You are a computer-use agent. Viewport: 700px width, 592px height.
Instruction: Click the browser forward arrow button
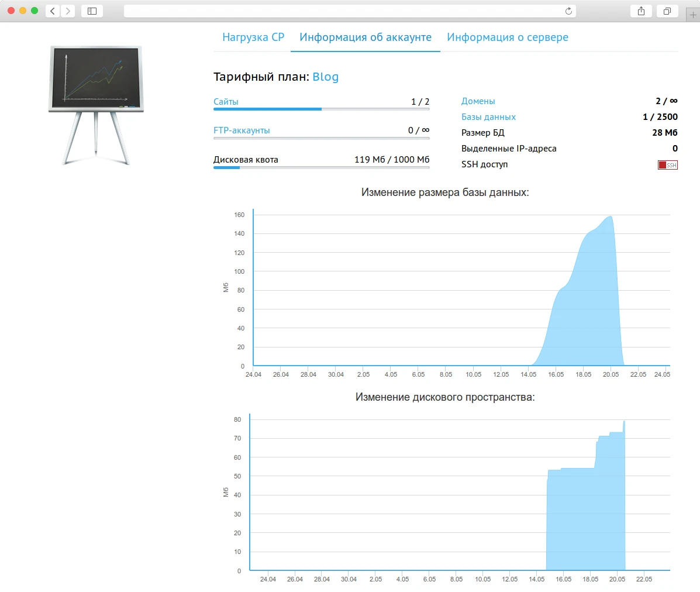coord(68,11)
